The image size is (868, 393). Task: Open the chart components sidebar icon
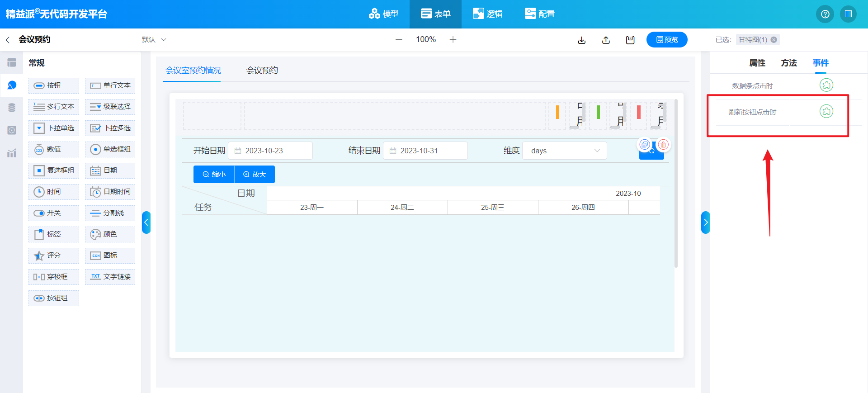[x=12, y=153]
